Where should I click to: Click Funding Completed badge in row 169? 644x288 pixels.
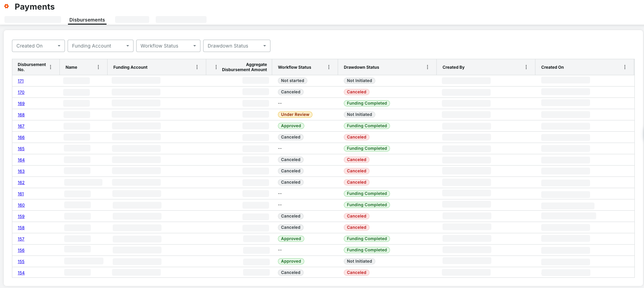pos(367,103)
